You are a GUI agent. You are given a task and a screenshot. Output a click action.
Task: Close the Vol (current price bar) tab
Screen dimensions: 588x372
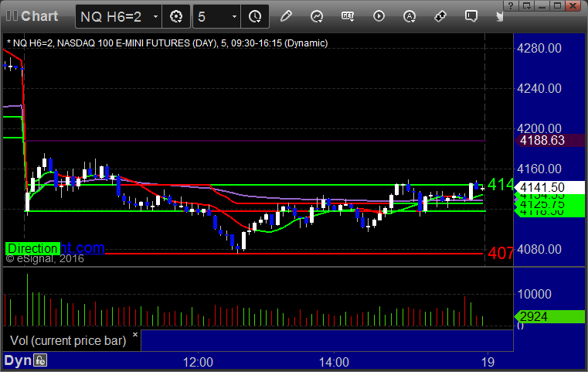tap(135, 335)
